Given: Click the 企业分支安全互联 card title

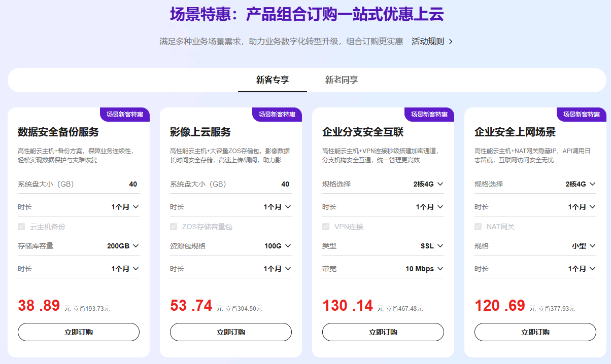Looking at the screenshot, I should click(363, 132).
